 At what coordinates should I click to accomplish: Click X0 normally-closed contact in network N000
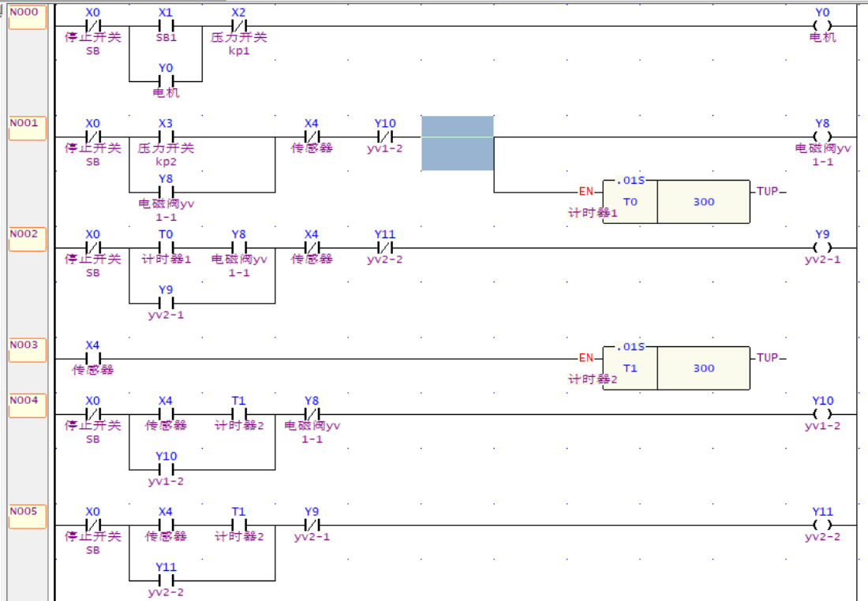coord(92,26)
